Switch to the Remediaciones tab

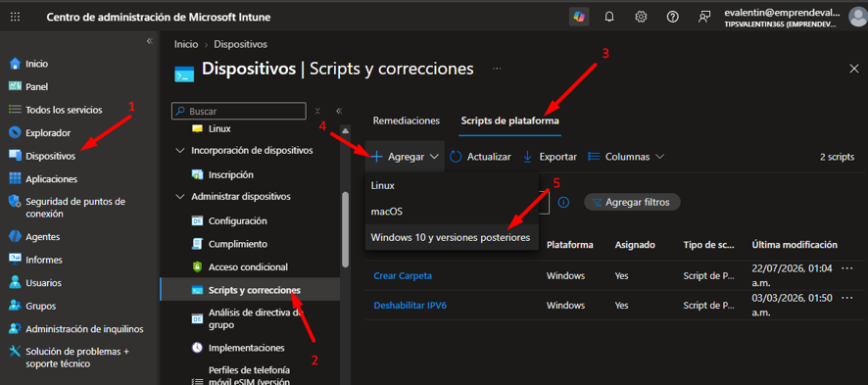[x=407, y=120]
